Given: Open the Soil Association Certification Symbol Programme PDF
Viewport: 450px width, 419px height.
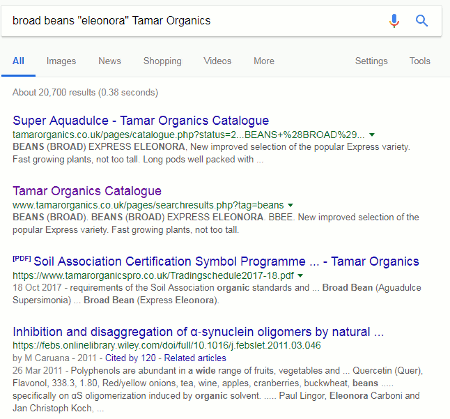Looking at the screenshot, I should pos(226,262).
